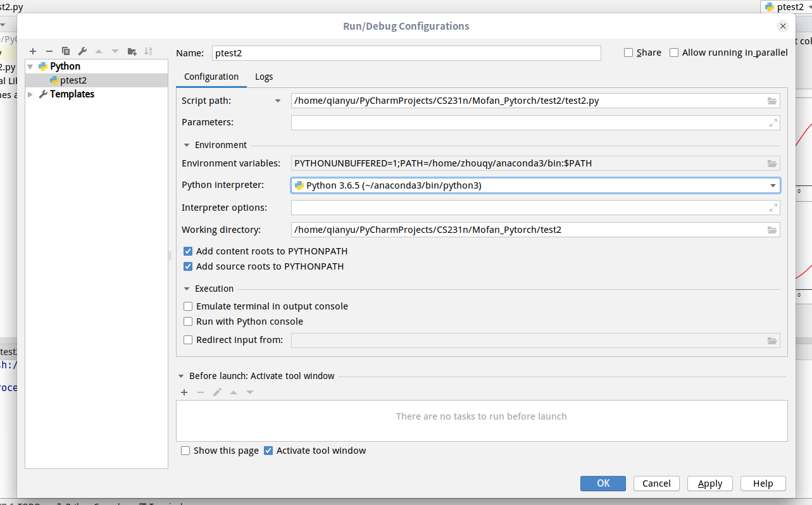Toggle Allow running in parallel
The width and height of the screenshot is (812, 505).
point(674,53)
